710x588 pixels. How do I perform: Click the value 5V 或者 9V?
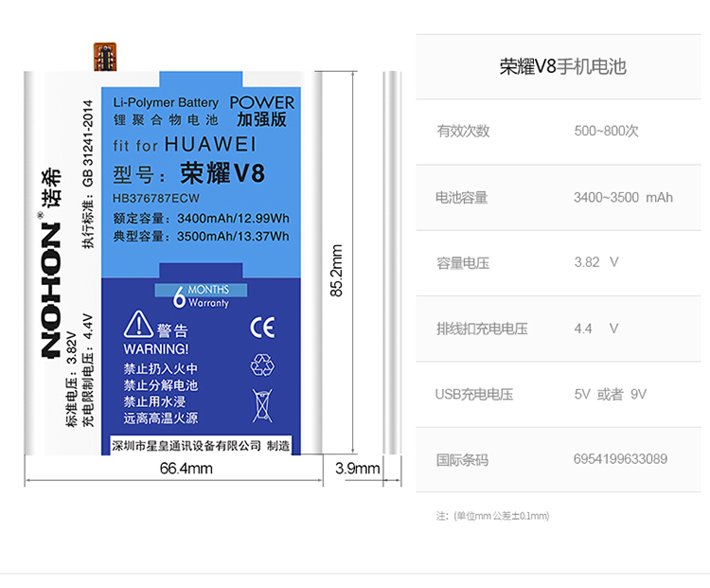(611, 394)
